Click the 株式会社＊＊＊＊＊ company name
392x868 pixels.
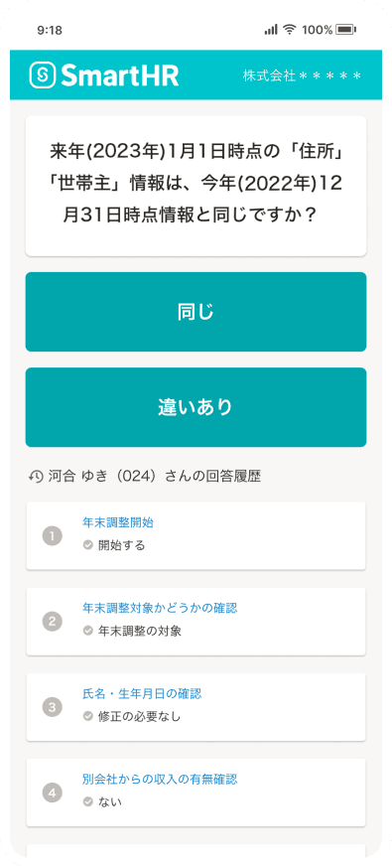point(302,75)
